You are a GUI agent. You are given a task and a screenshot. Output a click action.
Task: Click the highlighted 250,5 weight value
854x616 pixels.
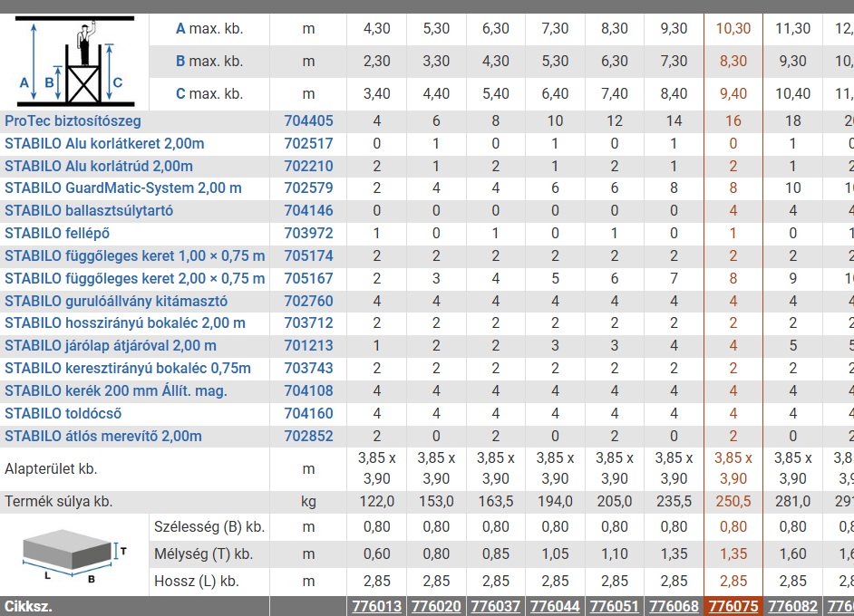[x=733, y=501]
